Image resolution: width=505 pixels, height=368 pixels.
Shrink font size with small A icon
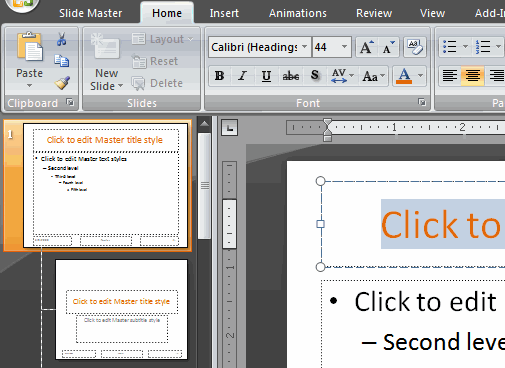388,47
